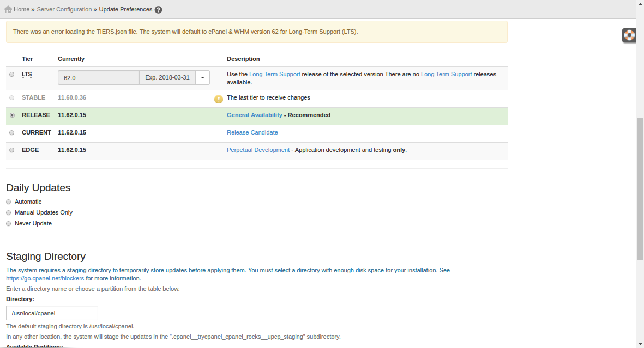Visit the go.cpanel.net/blockers link
This screenshot has width=644, height=348.
pos(45,278)
